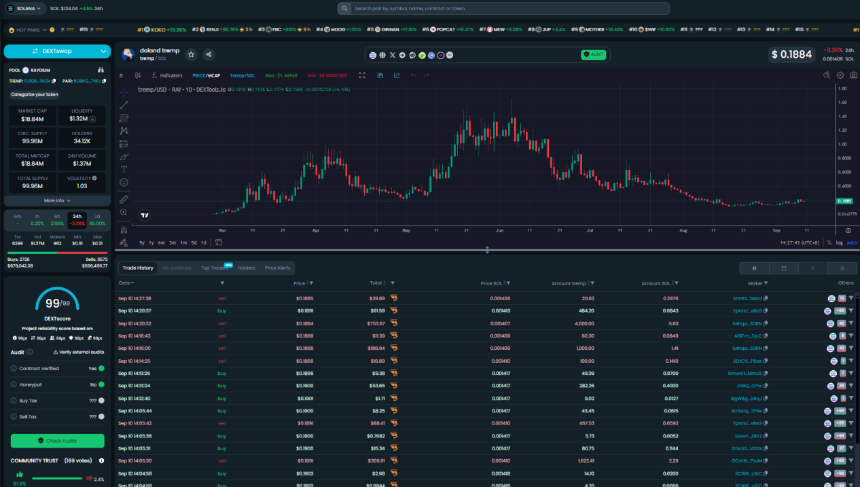Click the Check Audits button
Viewport: 860px width, 487px height.
[x=57, y=441]
